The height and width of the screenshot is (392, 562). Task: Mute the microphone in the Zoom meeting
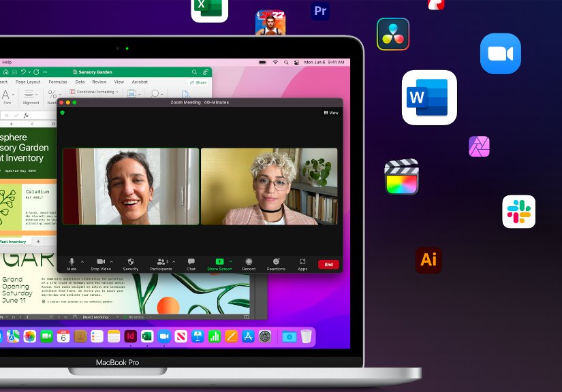click(71, 261)
